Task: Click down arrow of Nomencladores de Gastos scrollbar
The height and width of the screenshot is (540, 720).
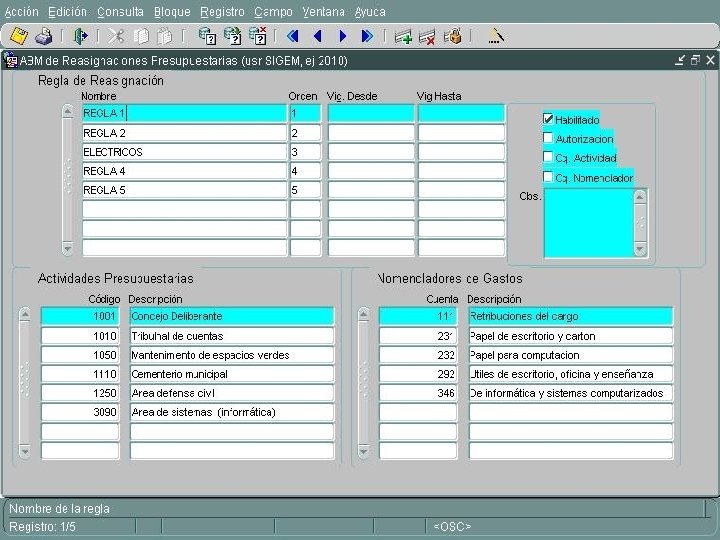Action: pyautogui.click(x=363, y=452)
